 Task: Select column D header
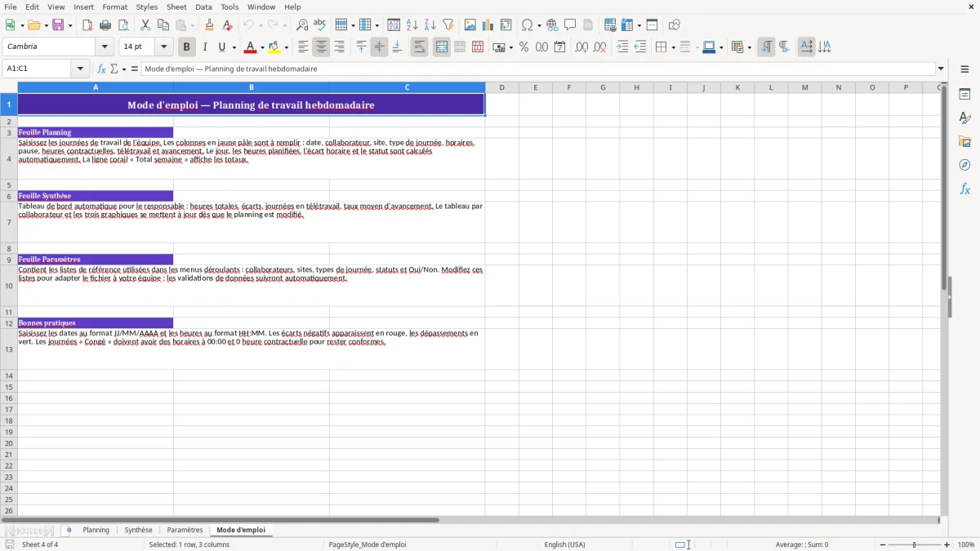click(501, 87)
